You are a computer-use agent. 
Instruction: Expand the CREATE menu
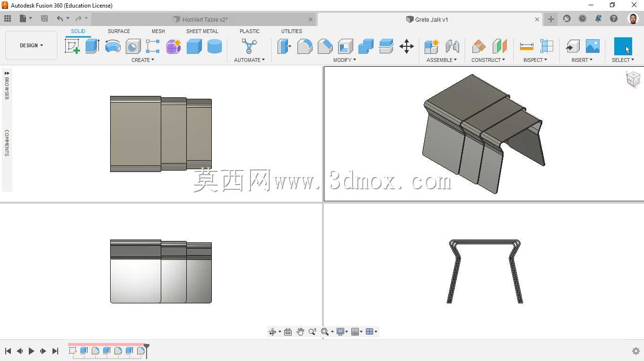click(x=143, y=60)
